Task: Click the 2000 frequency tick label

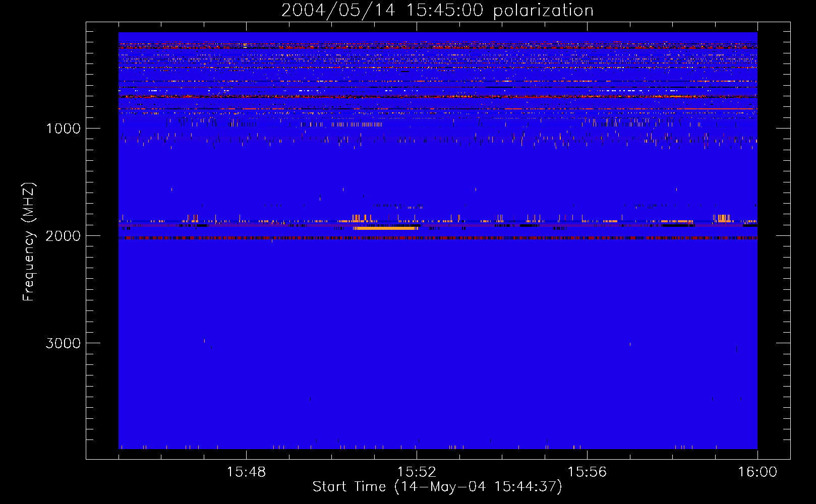Action: pos(63,236)
